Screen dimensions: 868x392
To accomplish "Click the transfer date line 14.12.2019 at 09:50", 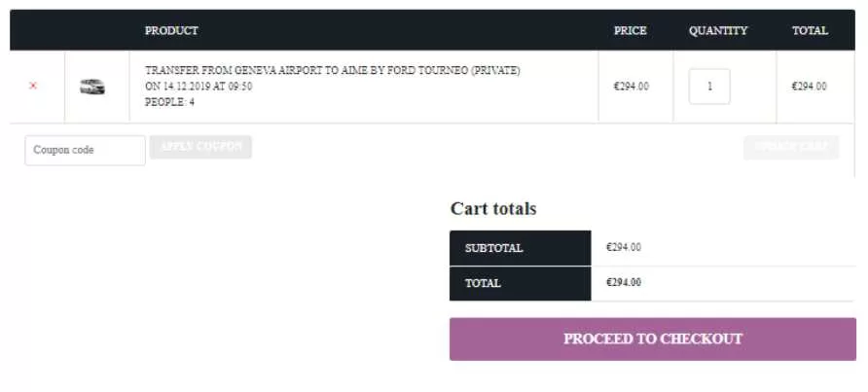I will (x=199, y=87).
